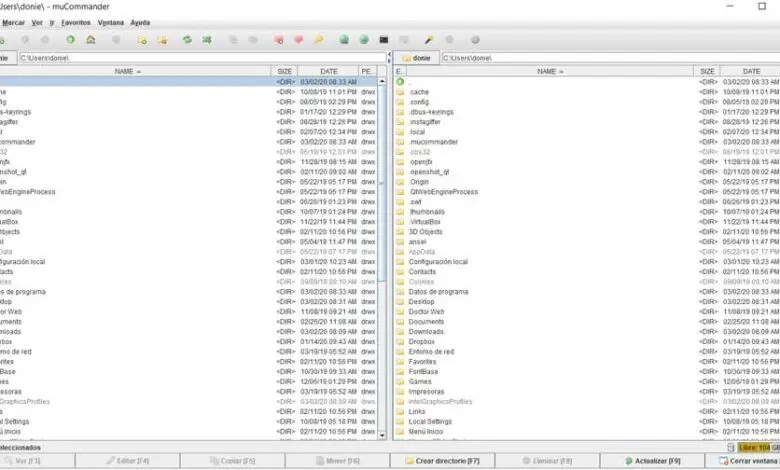Click the folder icon beside .mucommander
The height and width of the screenshot is (470, 780).
tap(400, 142)
